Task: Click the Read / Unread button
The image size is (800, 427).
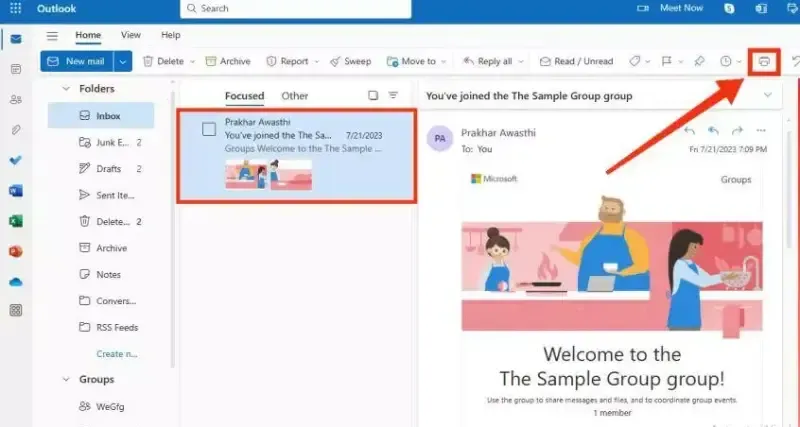Action: 577,61
